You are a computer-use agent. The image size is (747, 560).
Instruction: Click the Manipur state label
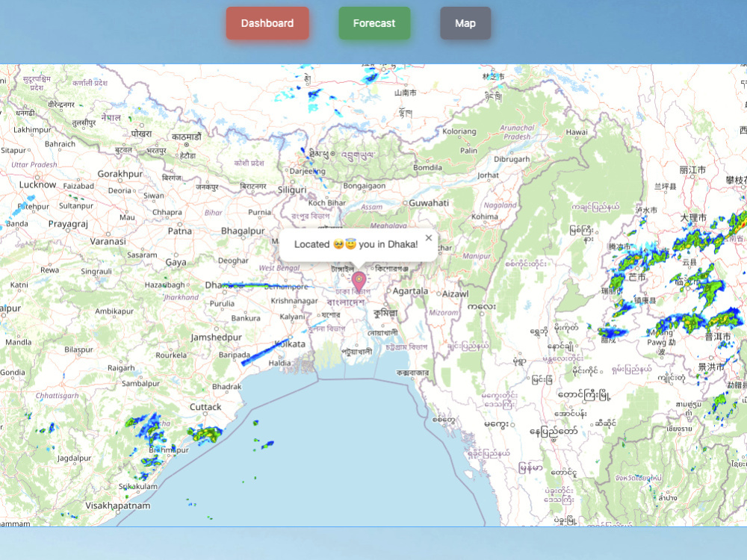tap(477, 255)
